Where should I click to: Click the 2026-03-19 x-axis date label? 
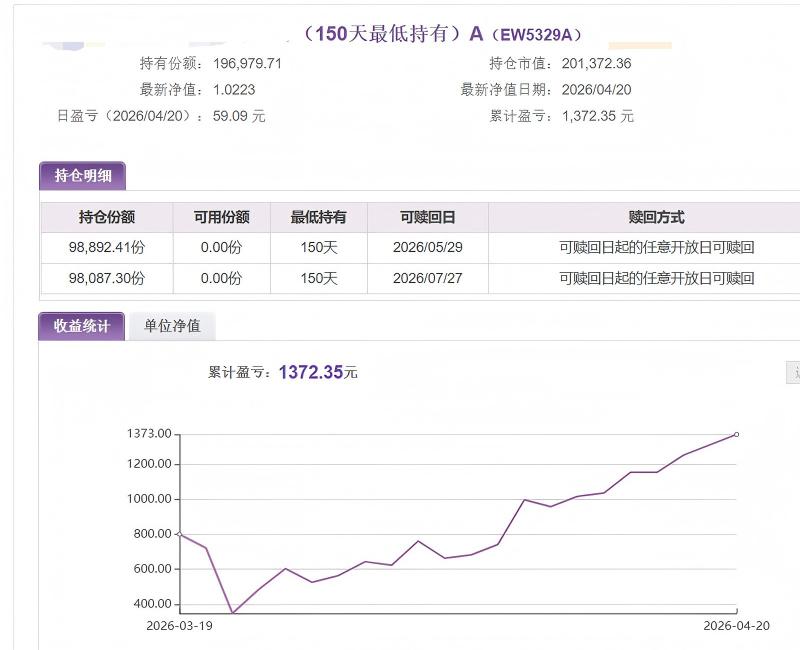click(180, 626)
